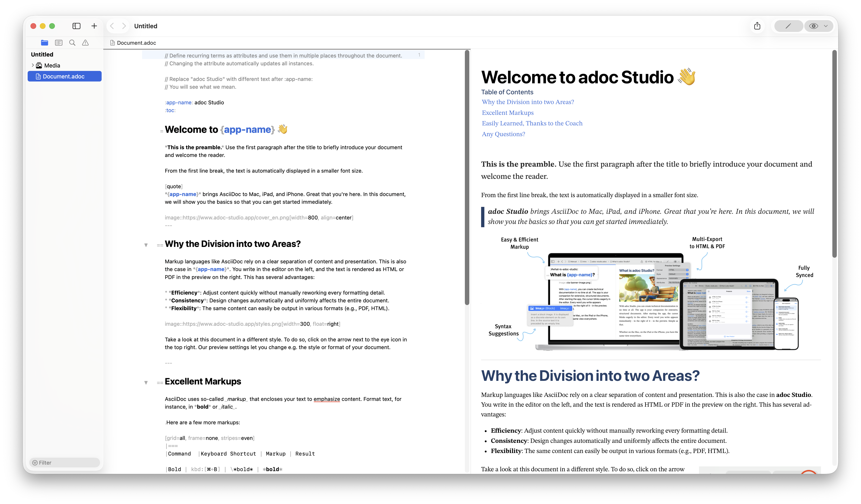Screen dimensions: 861x504
Task: Click the Document.adoc breadcrumb tab
Action: [133, 43]
